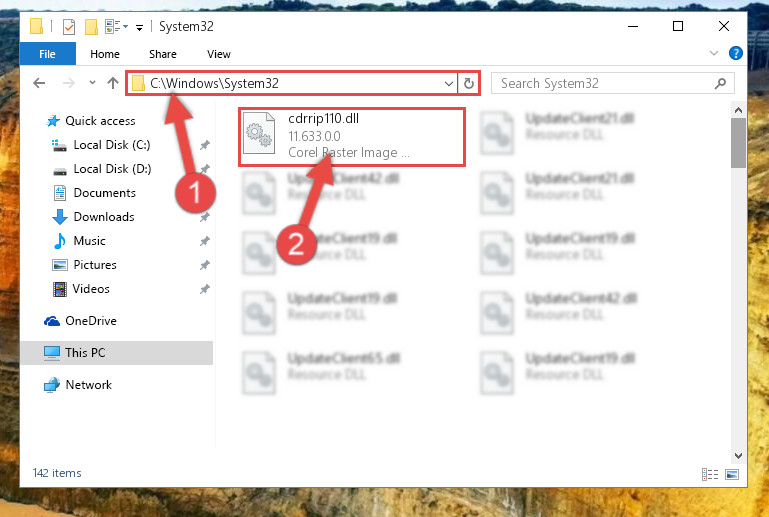The height and width of the screenshot is (517, 769).
Task: Go forward with the right arrow button
Action: point(69,83)
